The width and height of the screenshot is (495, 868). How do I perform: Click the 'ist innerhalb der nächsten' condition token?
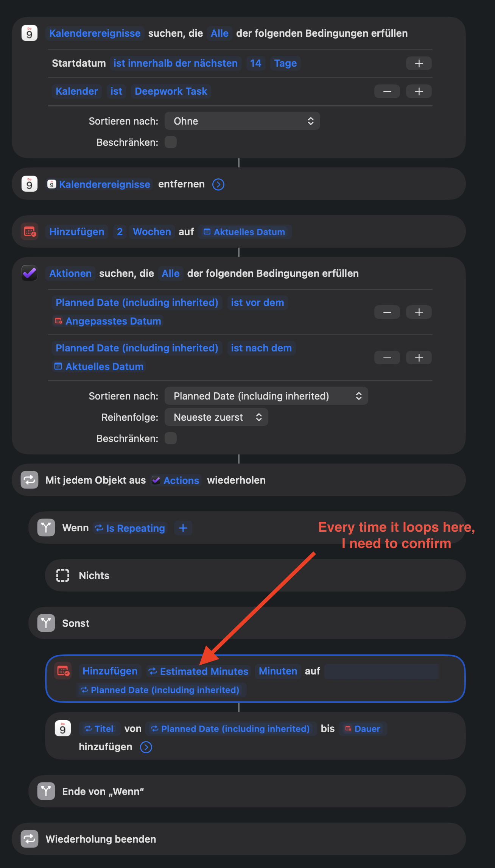point(176,63)
